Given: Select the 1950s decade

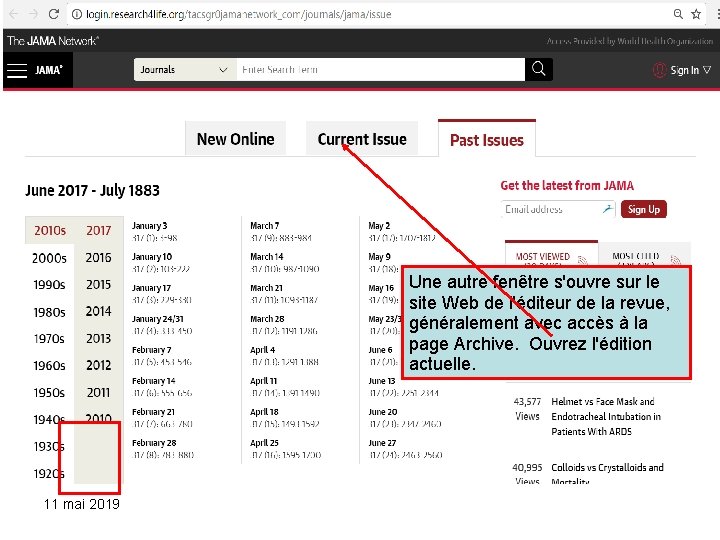Looking at the screenshot, I should click(x=49, y=393).
